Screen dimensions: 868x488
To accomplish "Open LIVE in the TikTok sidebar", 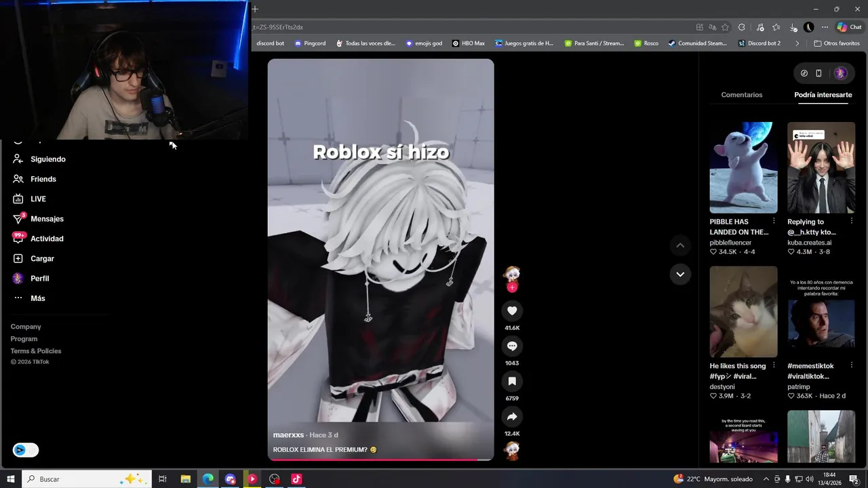I will coord(29,199).
